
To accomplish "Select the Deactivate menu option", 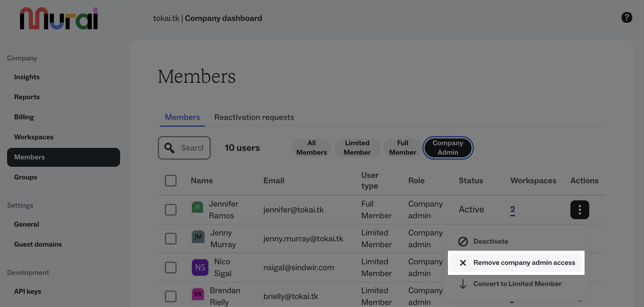I will point(516,242).
